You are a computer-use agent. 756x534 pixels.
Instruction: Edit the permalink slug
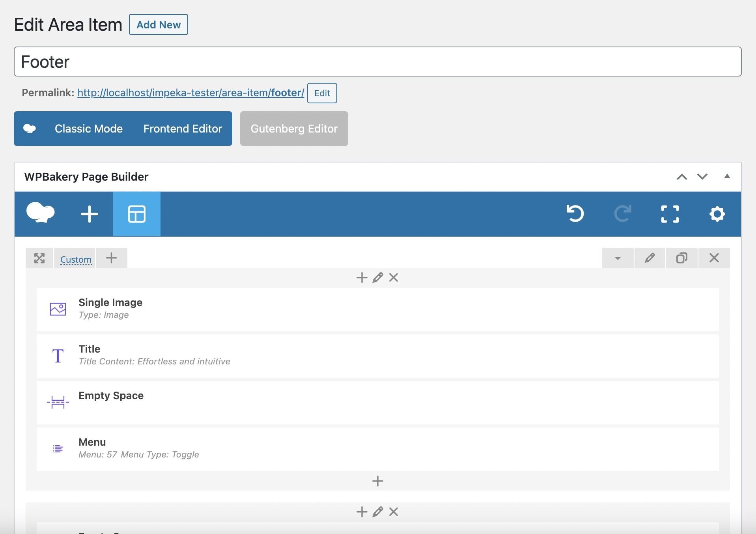322,93
